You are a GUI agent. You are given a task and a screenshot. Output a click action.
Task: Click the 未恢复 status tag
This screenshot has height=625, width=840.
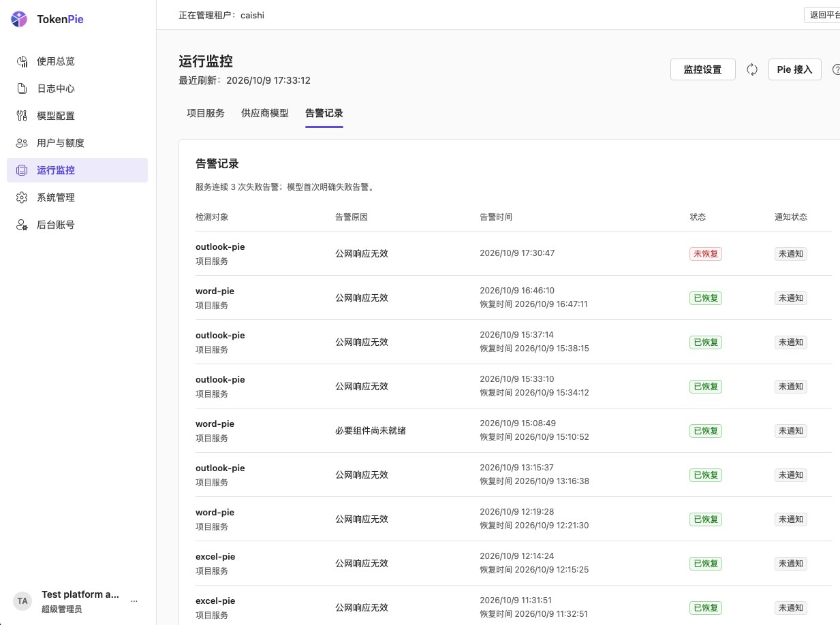coord(706,253)
